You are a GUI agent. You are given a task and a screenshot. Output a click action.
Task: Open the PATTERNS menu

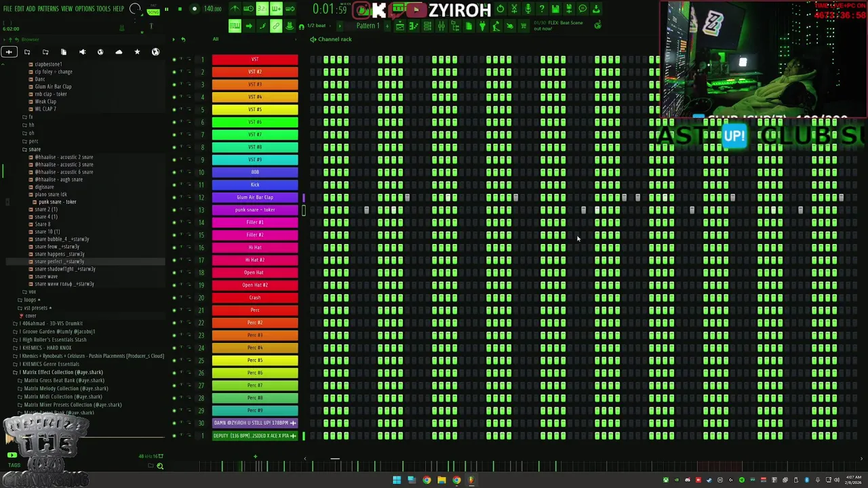pos(47,9)
